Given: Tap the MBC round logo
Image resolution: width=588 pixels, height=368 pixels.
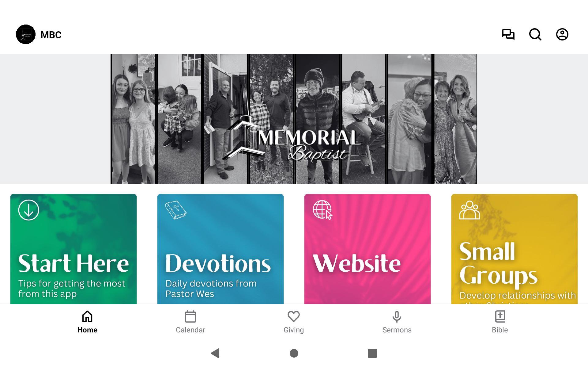Looking at the screenshot, I should point(26,34).
